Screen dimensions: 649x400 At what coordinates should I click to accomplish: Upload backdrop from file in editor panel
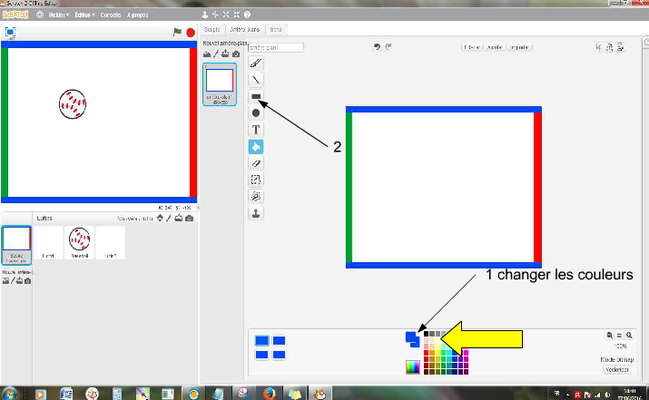225,54
